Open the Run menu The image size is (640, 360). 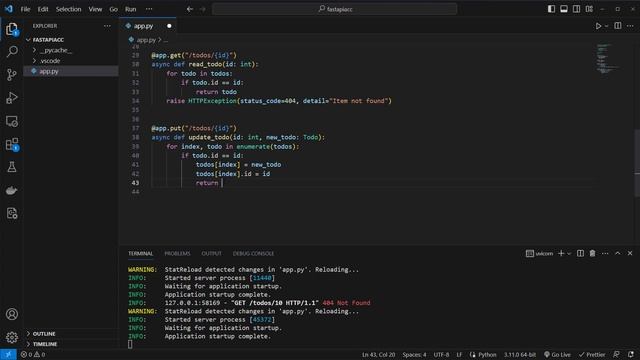click(130, 9)
